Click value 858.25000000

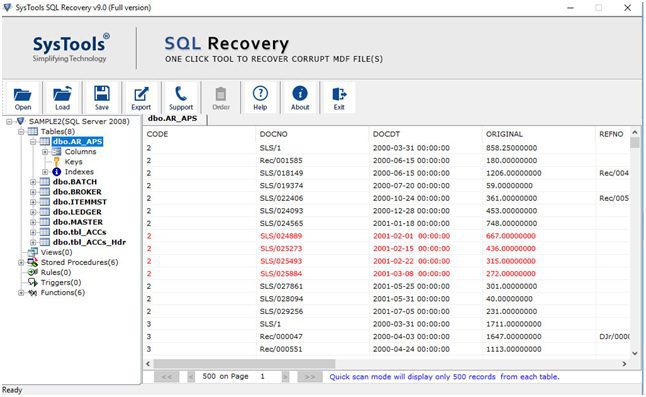click(511, 148)
